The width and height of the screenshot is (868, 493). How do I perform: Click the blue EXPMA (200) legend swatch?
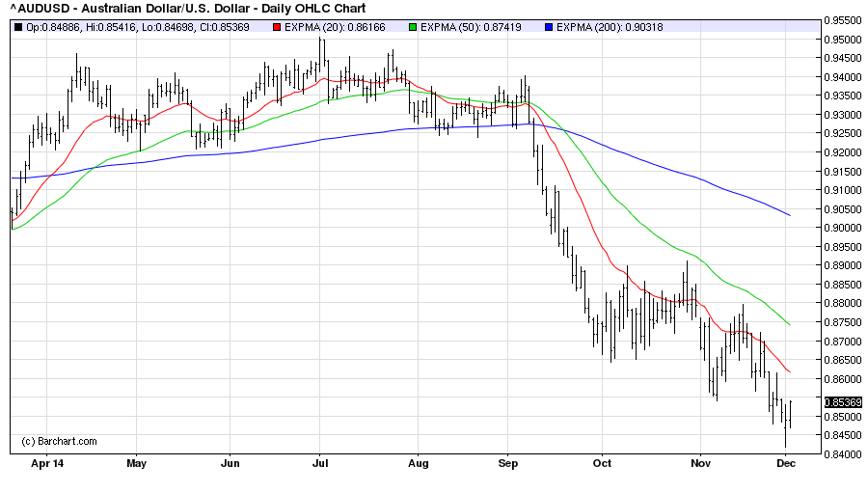pos(549,27)
